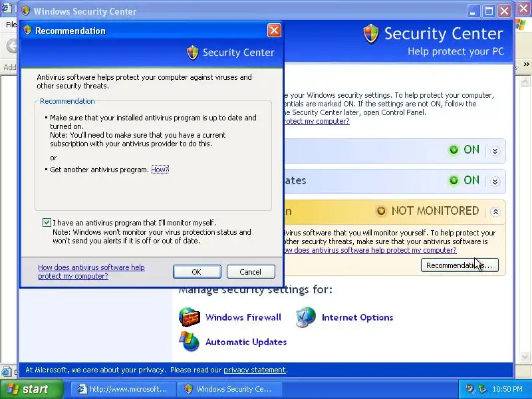Viewport: 532px width, 399px height.
Task: Expand the second ON updates section
Action: pos(495,182)
